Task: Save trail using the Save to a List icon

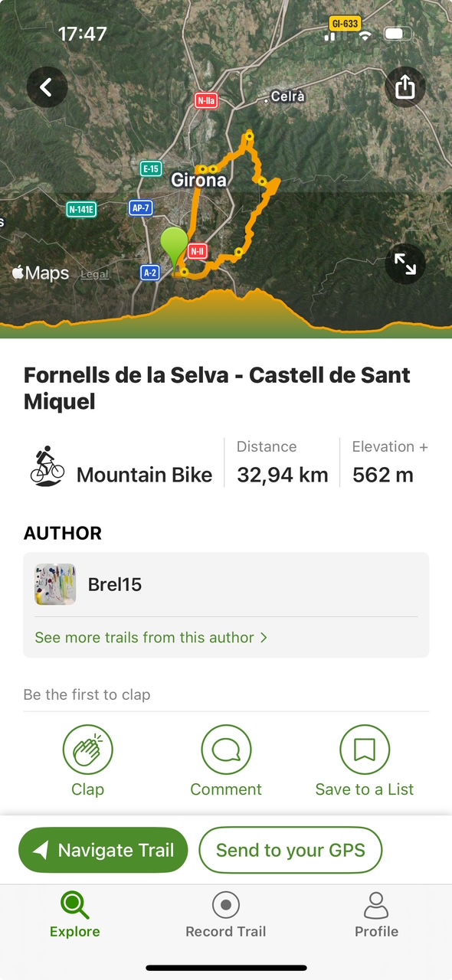Action: tap(365, 749)
